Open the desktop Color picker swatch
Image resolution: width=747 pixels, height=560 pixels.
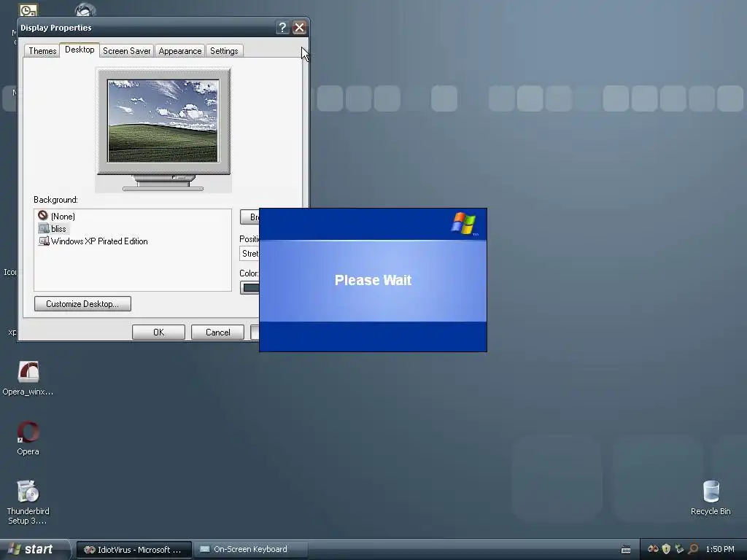click(x=249, y=287)
